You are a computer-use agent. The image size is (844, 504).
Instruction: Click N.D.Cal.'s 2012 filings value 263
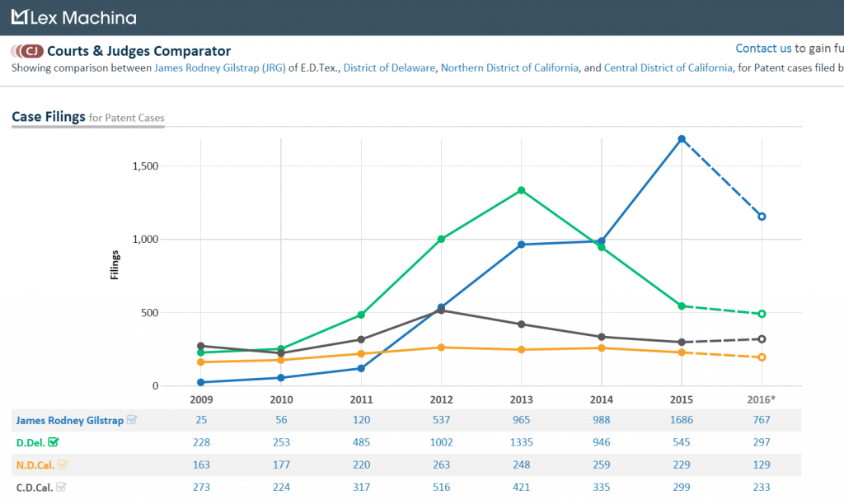442,464
